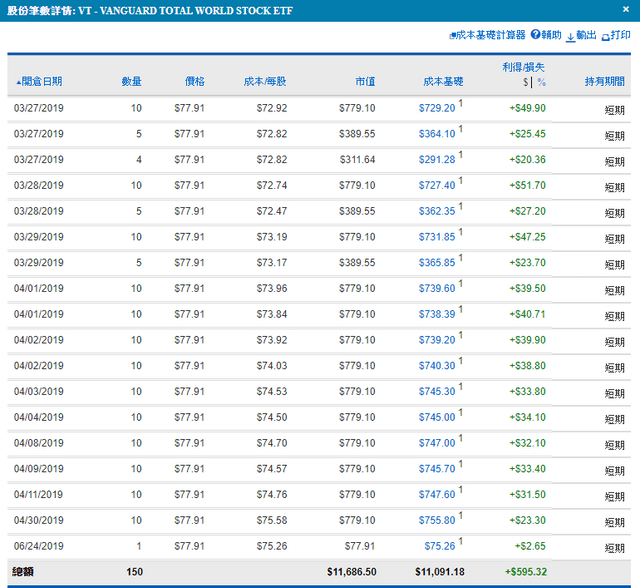
Task: Select the 06/24/2019 open date cell
Action: (39, 546)
